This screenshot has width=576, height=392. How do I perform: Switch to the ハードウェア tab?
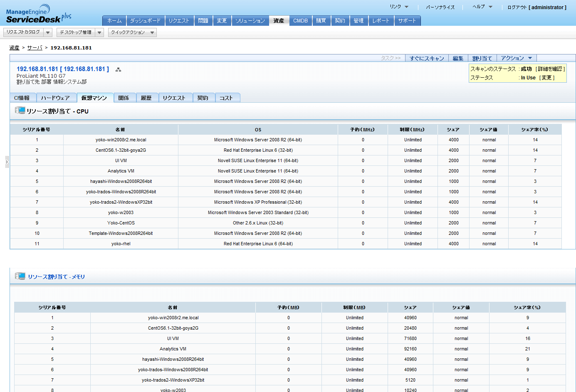(x=55, y=98)
